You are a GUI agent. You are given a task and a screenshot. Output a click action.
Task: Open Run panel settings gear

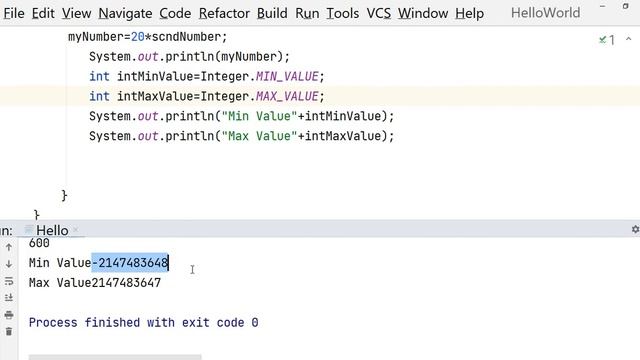635,230
